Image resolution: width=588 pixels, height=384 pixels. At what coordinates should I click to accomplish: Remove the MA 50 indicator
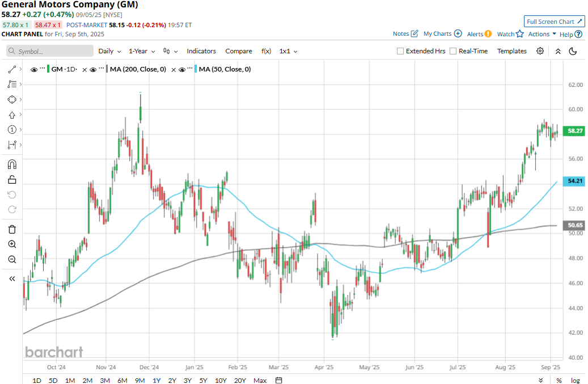[174, 70]
